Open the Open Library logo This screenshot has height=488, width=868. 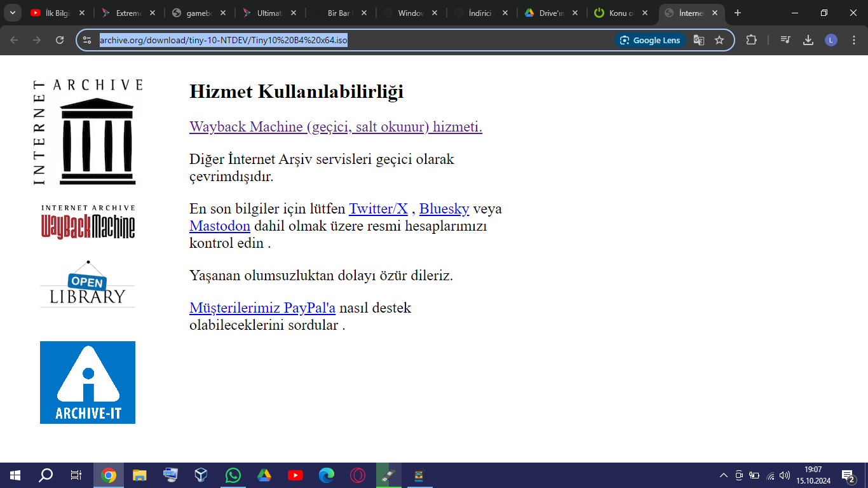[x=88, y=283]
